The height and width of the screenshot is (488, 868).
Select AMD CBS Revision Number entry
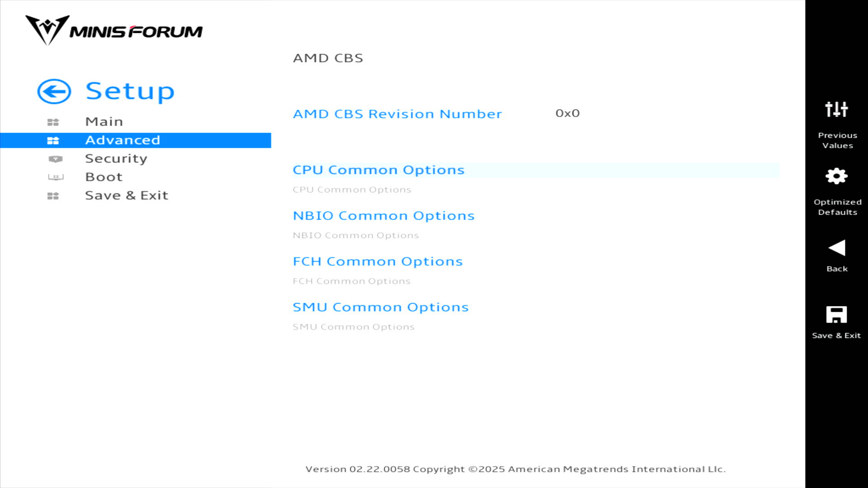(397, 114)
